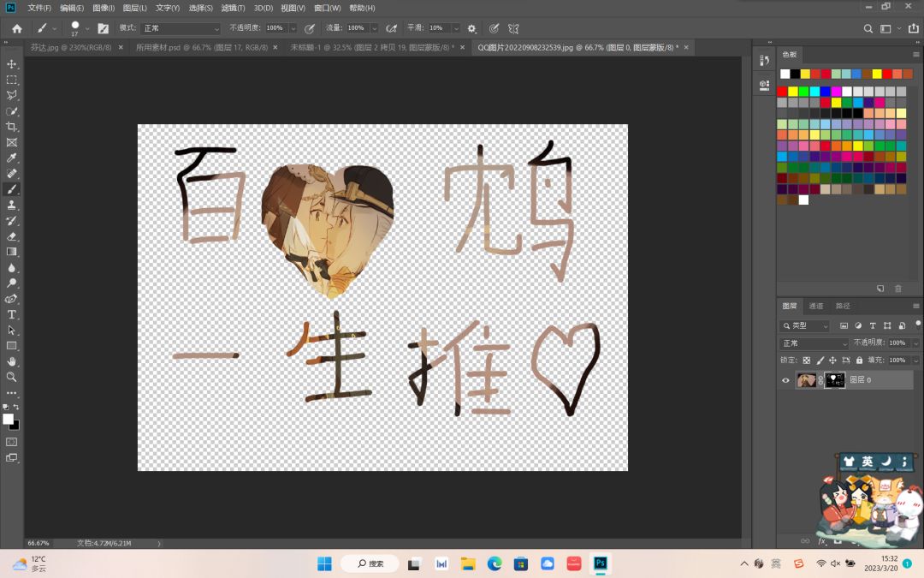924x578 pixels.
Task: Select the Move tool
Action: [12, 64]
